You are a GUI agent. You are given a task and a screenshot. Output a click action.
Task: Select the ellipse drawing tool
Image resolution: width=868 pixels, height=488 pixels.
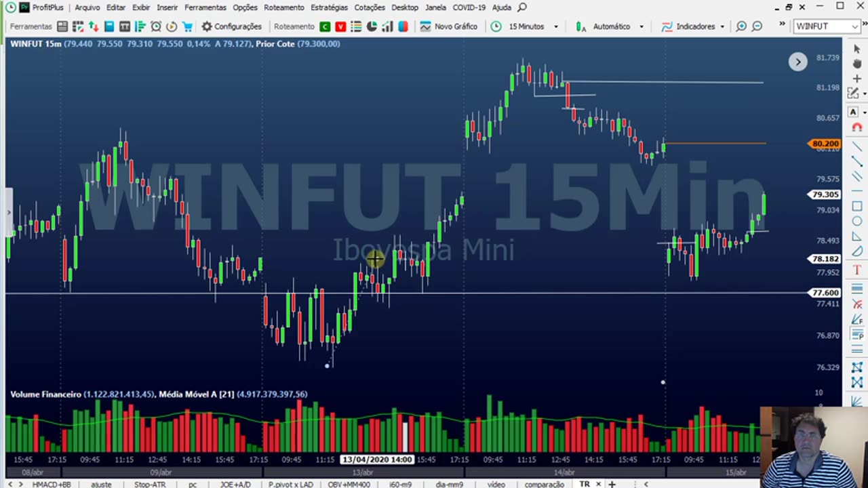(x=856, y=222)
